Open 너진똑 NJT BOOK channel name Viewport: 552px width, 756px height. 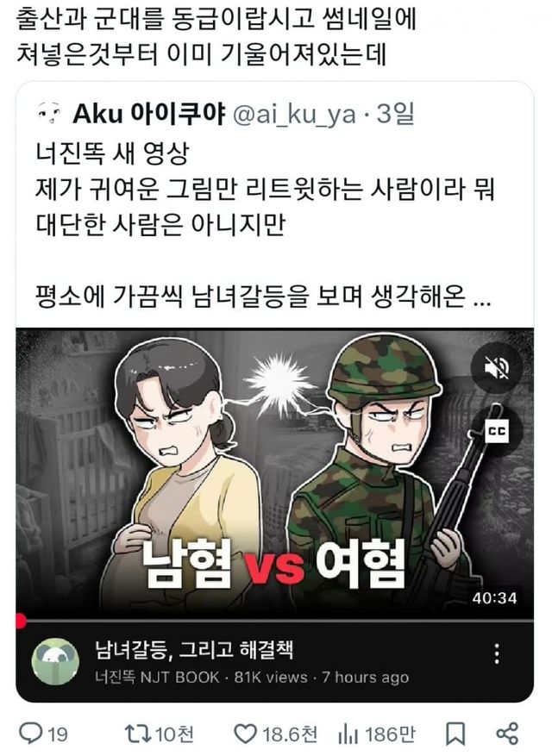(157, 677)
